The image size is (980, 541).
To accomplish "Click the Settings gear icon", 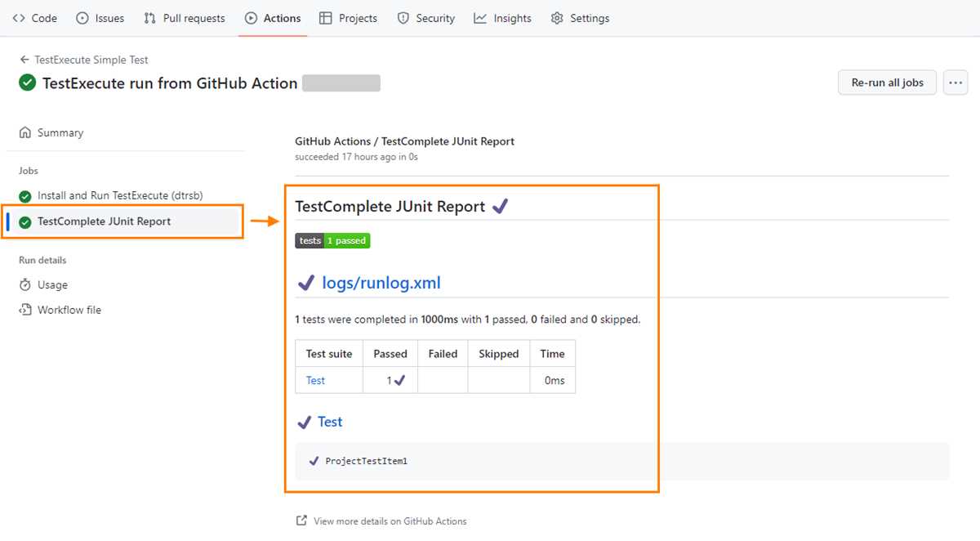I will coord(557,18).
